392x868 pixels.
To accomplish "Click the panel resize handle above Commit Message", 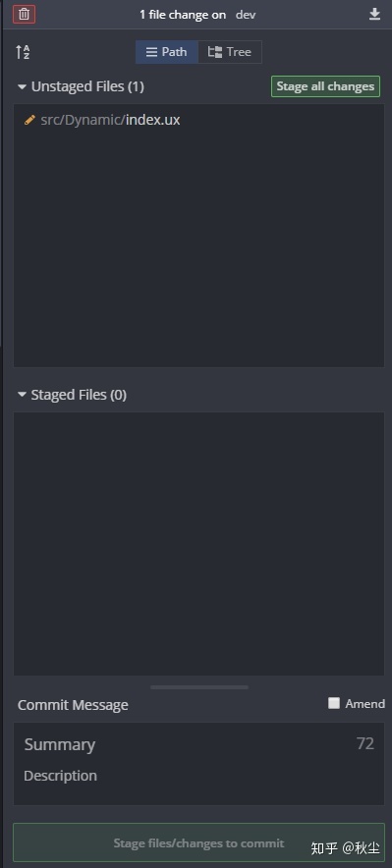I will pyautogui.click(x=199, y=687).
